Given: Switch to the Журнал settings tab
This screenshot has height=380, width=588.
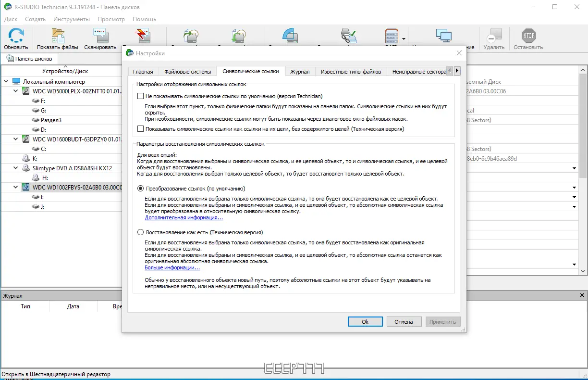Looking at the screenshot, I should click(x=300, y=71).
